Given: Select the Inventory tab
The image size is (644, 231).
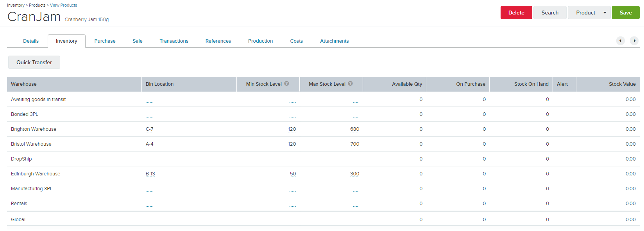Looking at the screenshot, I should [66, 41].
